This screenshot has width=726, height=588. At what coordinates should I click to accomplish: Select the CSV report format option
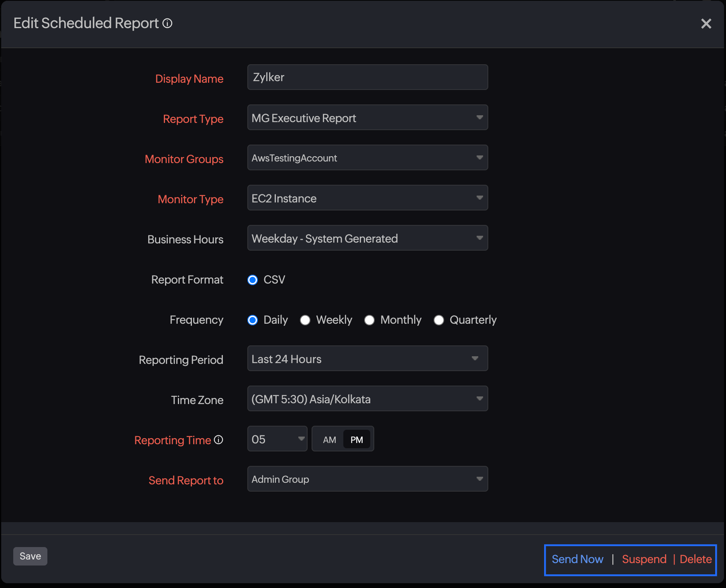click(253, 280)
